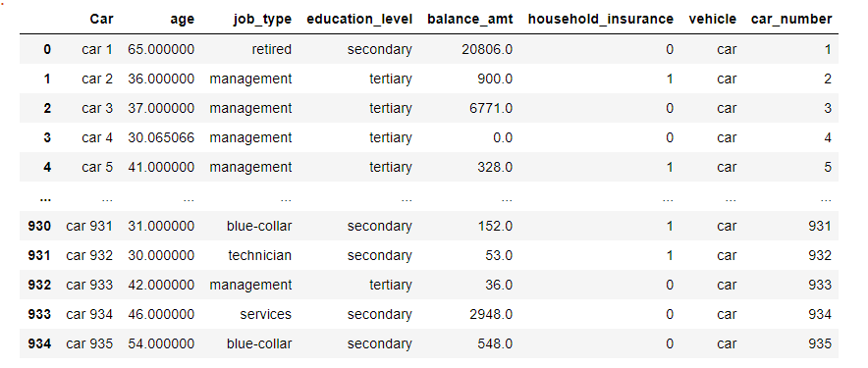Image resolution: width=868 pixels, height=368 pixels.
Task: Click the household_insurance column header
Action: [601, 20]
